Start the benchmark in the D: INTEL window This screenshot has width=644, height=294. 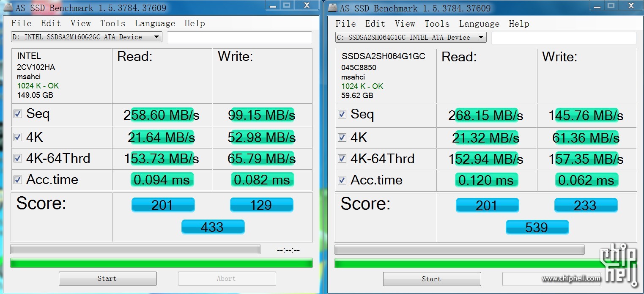(107, 278)
